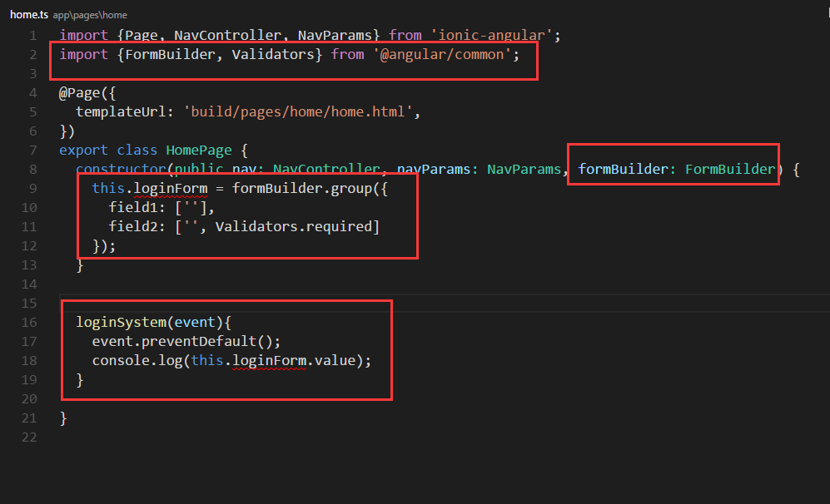Click the formBuilder parameter in the constructor

coord(623,169)
